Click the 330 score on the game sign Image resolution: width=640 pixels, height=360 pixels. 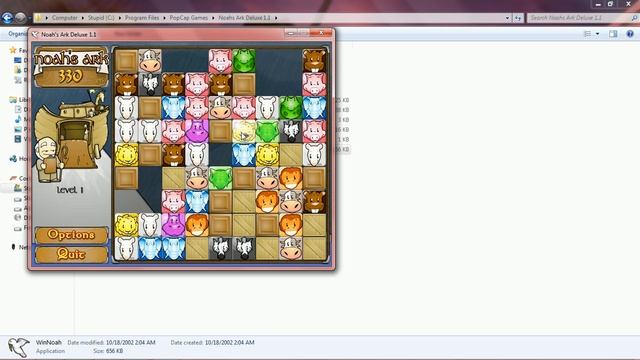(x=70, y=76)
